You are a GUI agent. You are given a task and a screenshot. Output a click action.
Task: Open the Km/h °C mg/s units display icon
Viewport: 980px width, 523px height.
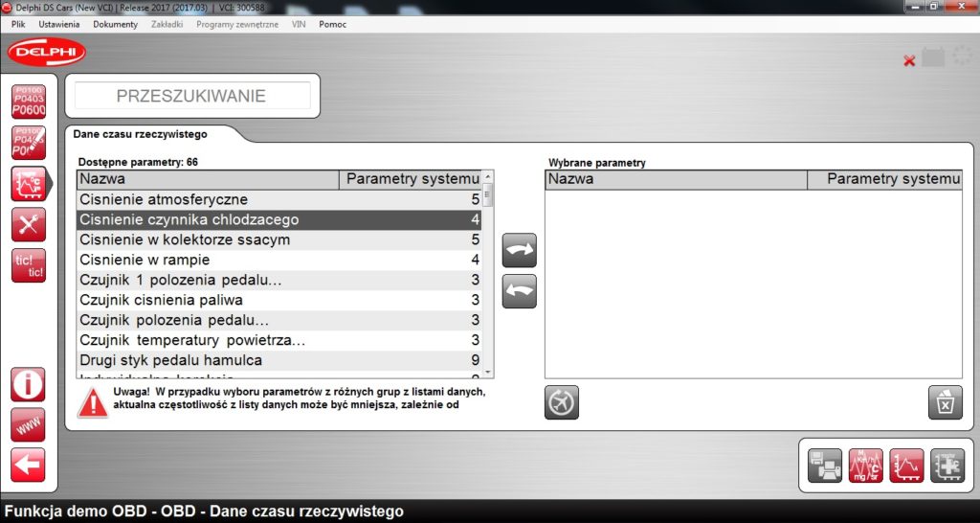point(865,466)
